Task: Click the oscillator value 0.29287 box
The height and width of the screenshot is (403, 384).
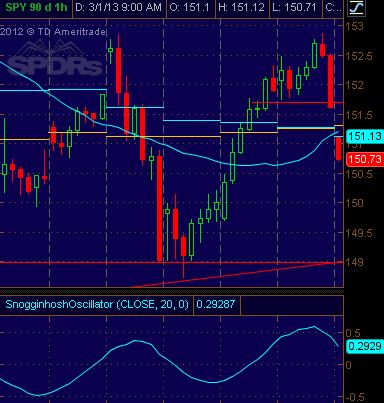Action: (216, 304)
